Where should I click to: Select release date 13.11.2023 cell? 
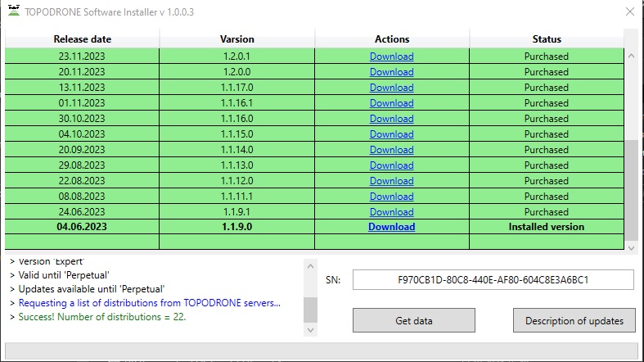pos(82,88)
